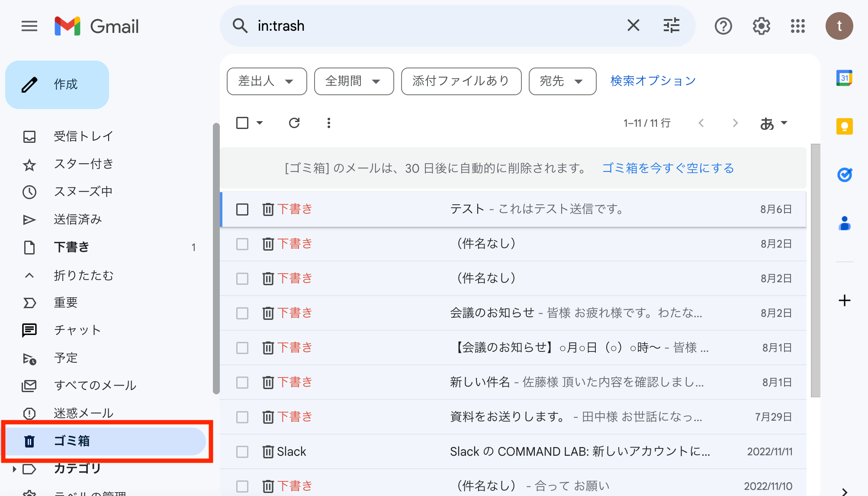Click the Gmail logo

click(96, 26)
